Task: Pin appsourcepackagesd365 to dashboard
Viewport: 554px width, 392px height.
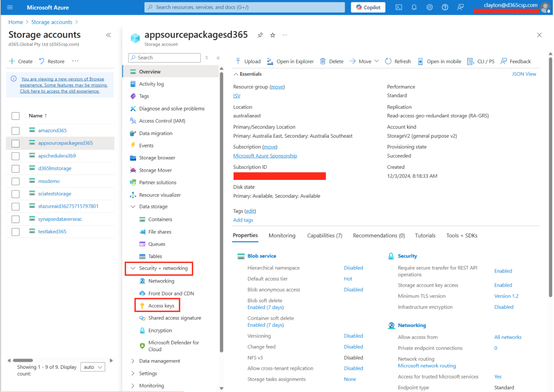Action: pos(260,35)
